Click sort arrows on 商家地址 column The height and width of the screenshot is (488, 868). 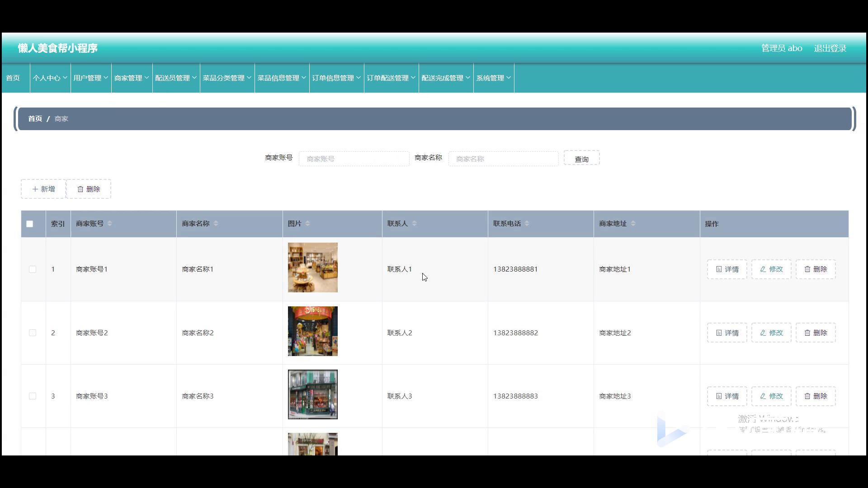[x=633, y=224]
